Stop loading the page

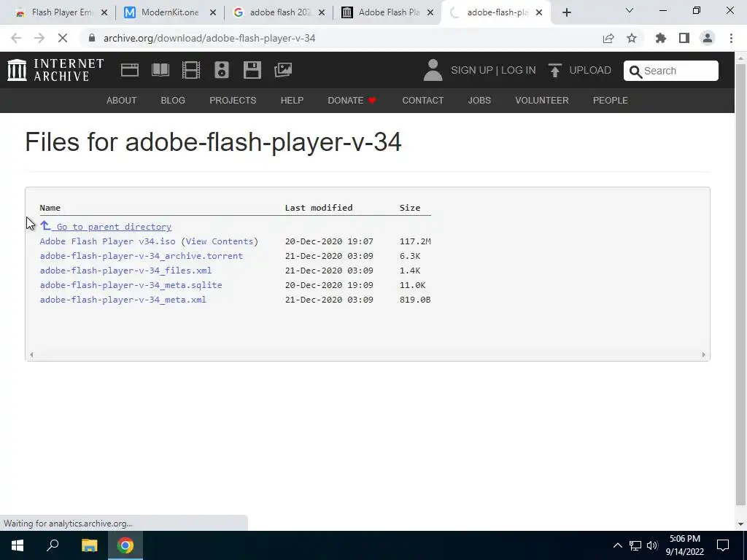[x=63, y=38]
